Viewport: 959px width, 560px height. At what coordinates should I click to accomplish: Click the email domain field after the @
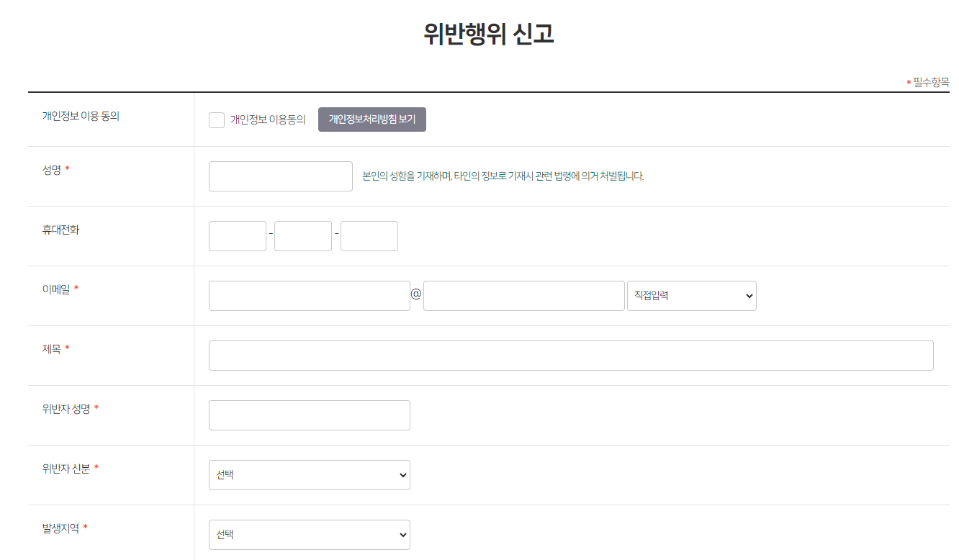[x=523, y=295]
